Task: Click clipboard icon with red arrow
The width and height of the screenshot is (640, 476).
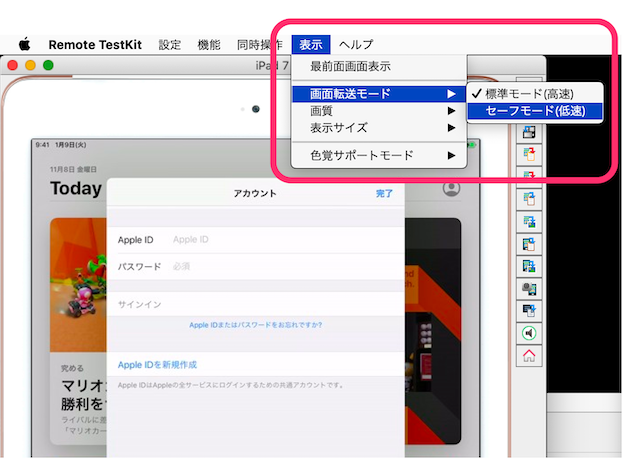Action: [x=529, y=154]
